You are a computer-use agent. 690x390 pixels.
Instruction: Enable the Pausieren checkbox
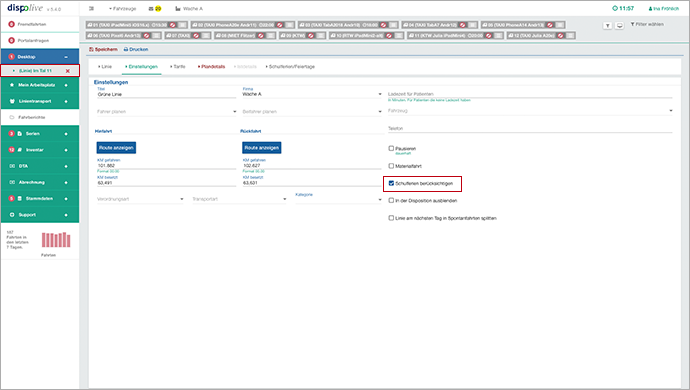tap(391, 148)
